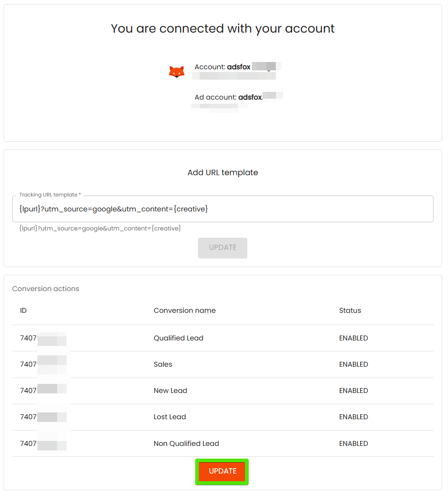Click the orange fox logo icon
This screenshot has width=448, height=498.
[x=177, y=72]
